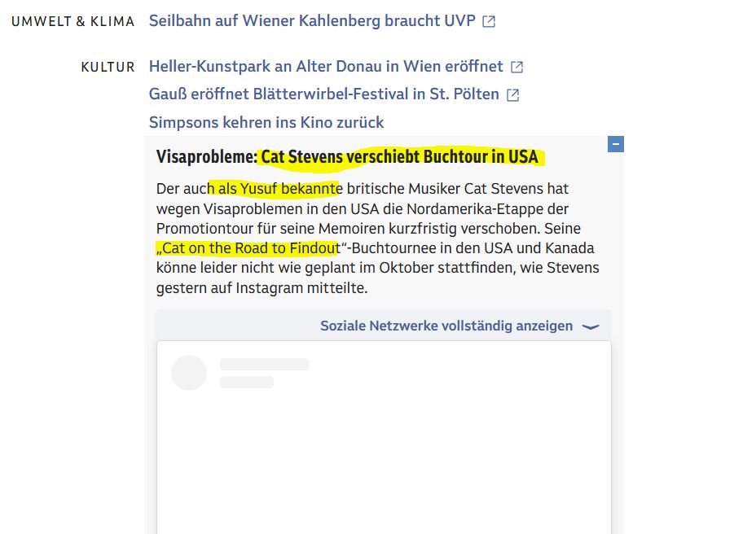
Task: Click the Visaprobleme Cat Stevens headline
Action: [x=347, y=156]
